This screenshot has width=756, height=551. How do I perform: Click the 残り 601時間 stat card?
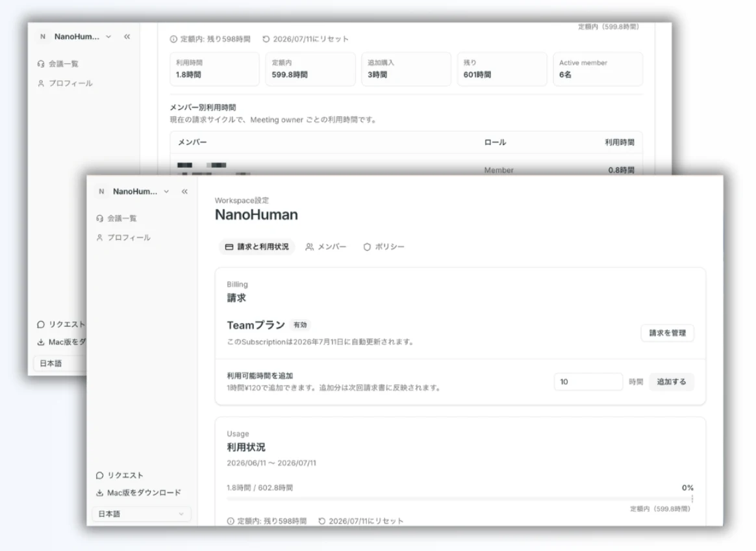click(x=502, y=69)
